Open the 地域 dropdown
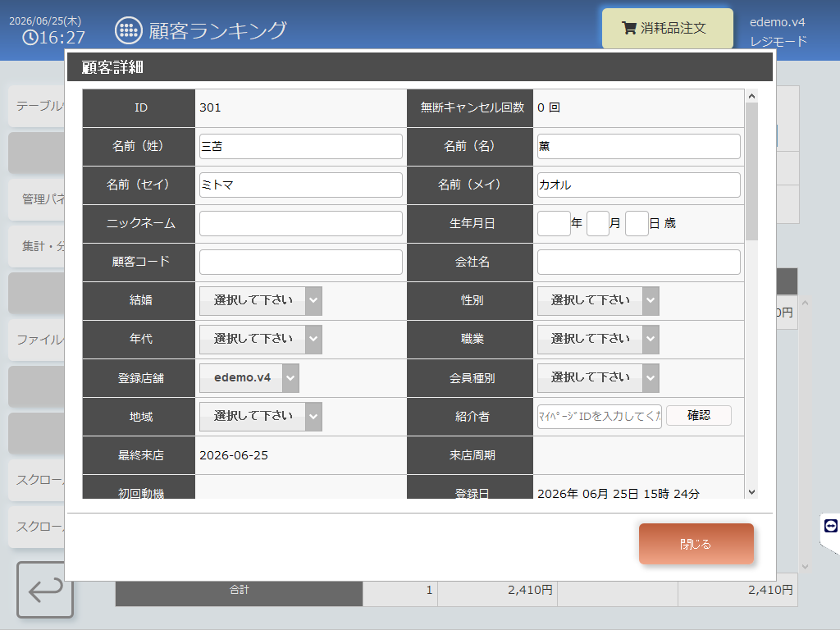Screen dimensions: 840x630 tap(260, 416)
